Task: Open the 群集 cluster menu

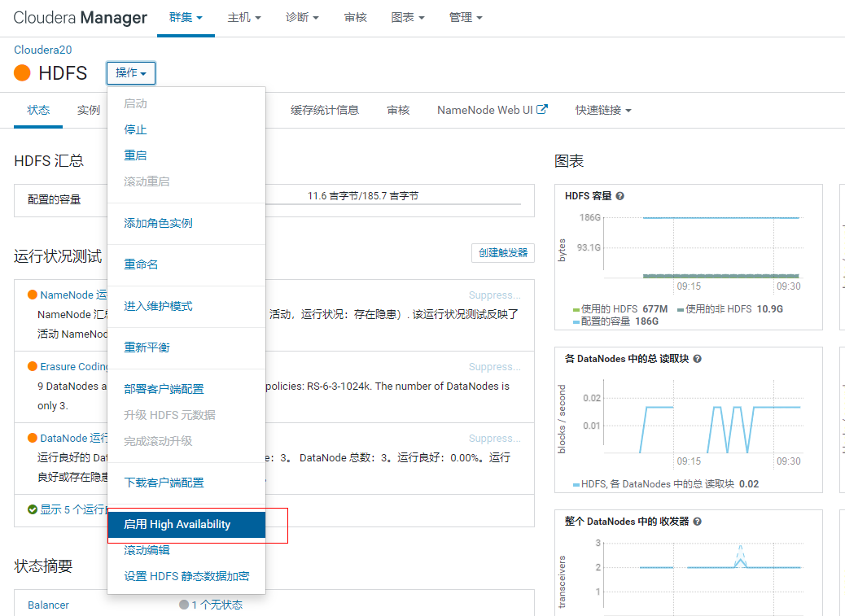Action: (186, 18)
